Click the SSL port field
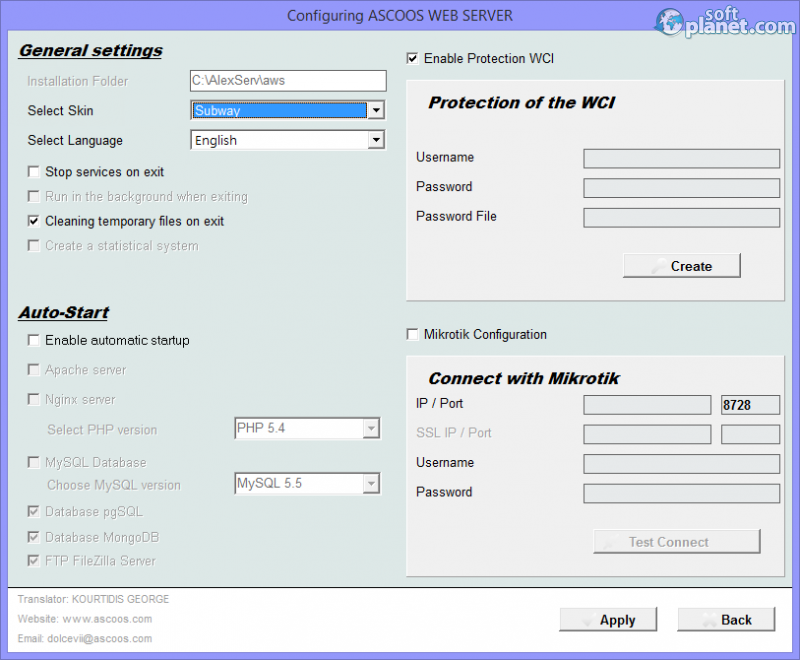This screenshot has height=660, width=800. pyautogui.click(x=750, y=435)
